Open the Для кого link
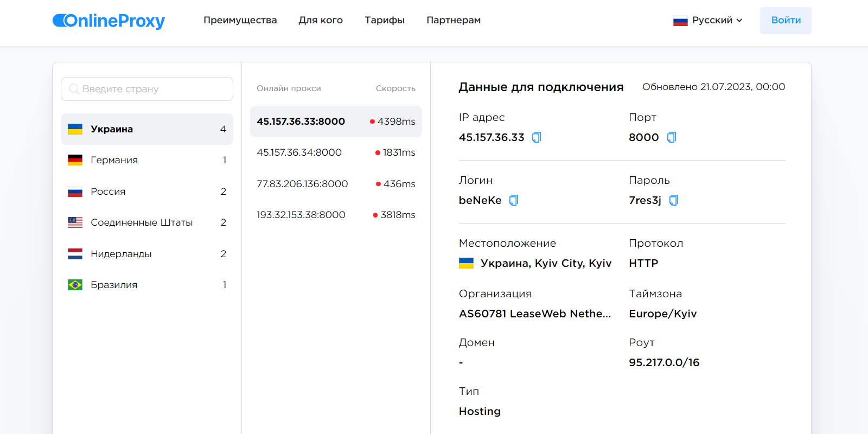868x434 pixels. (x=320, y=21)
